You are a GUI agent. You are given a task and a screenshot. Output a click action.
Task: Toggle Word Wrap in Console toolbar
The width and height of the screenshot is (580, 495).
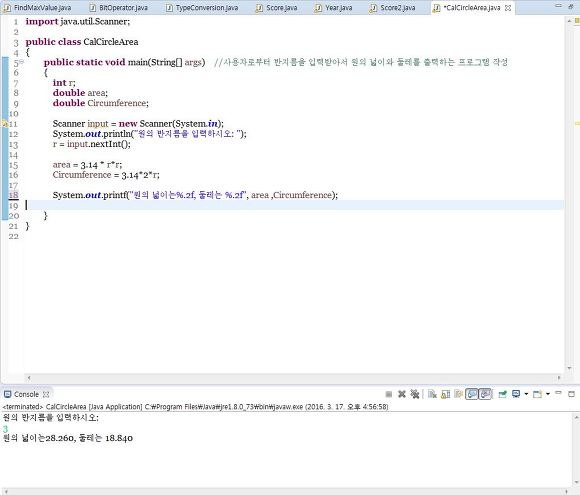pyautogui.click(x=459, y=394)
